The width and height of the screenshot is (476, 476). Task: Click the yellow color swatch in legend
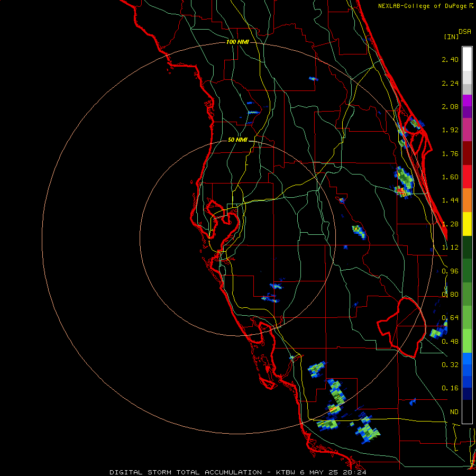pos(467,224)
